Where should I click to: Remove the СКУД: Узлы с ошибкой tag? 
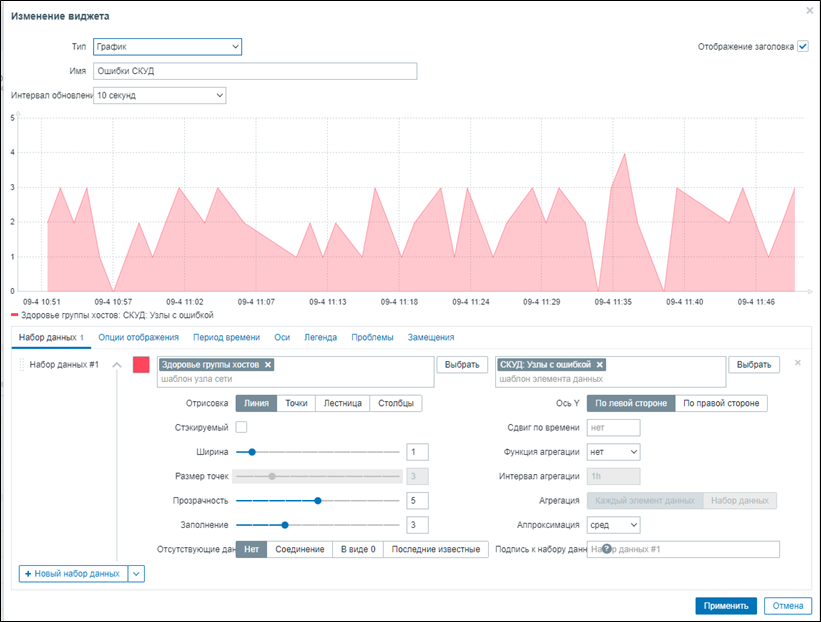(x=599, y=365)
